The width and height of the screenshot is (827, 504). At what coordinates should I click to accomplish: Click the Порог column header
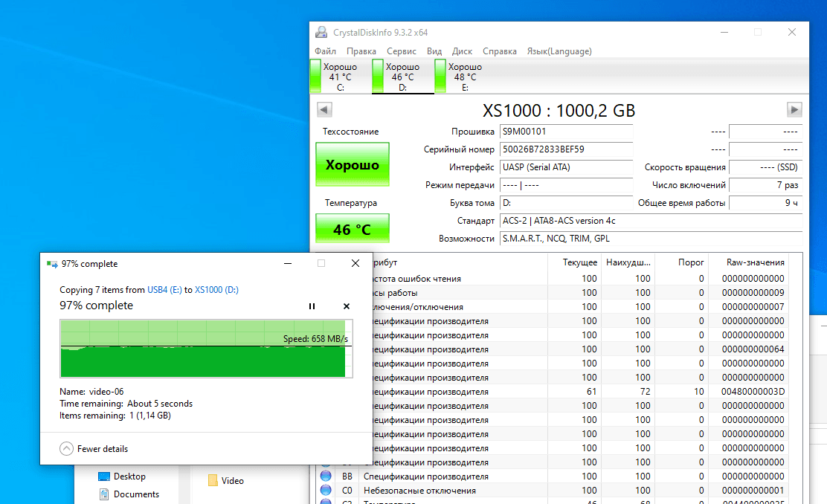point(681,262)
